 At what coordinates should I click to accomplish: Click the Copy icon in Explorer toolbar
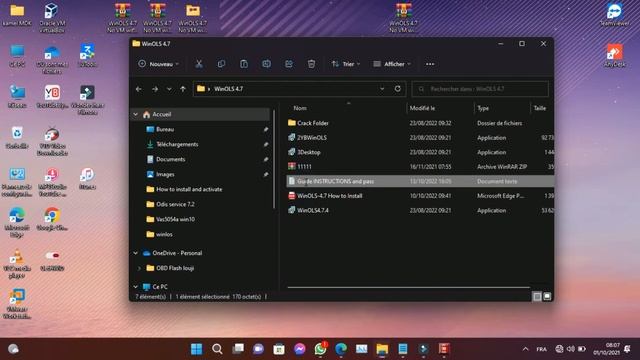(221, 64)
